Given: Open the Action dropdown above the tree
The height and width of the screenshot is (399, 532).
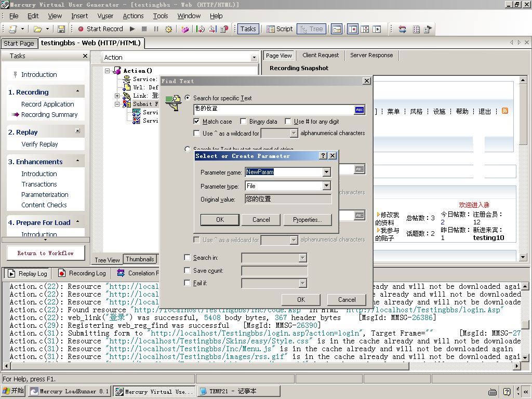Looking at the screenshot, I should 254,57.
